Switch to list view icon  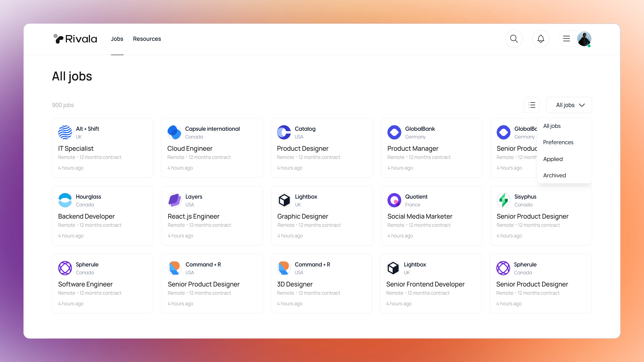click(x=532, y=105)
